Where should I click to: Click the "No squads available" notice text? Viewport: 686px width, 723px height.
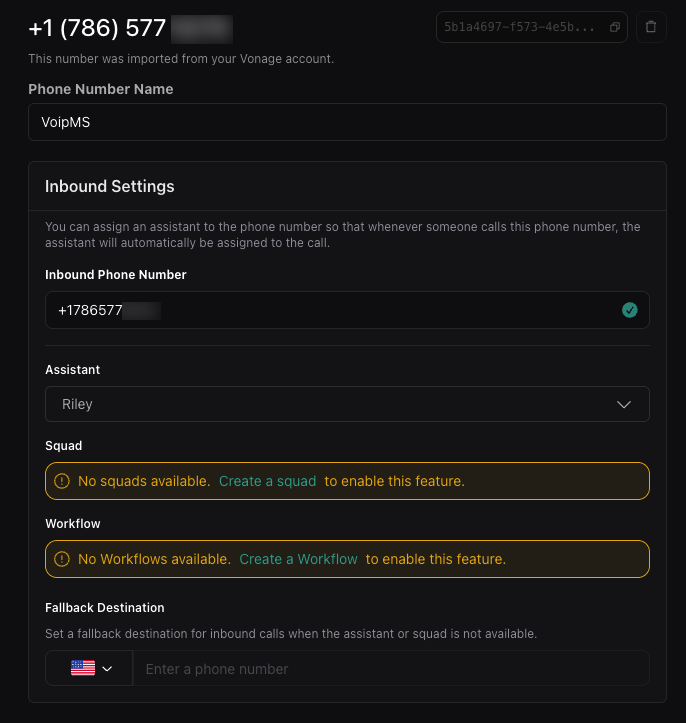[x=144, y=481]
